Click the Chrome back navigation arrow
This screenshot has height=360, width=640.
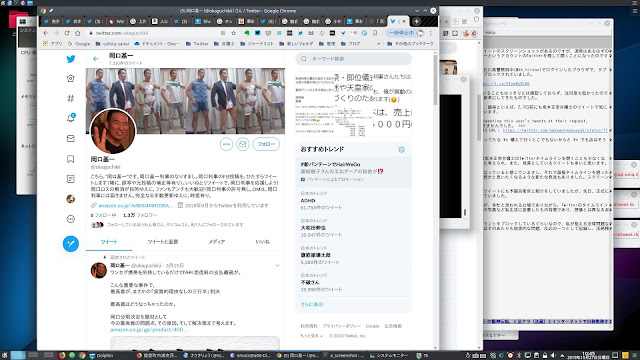(x=46, y=33)
